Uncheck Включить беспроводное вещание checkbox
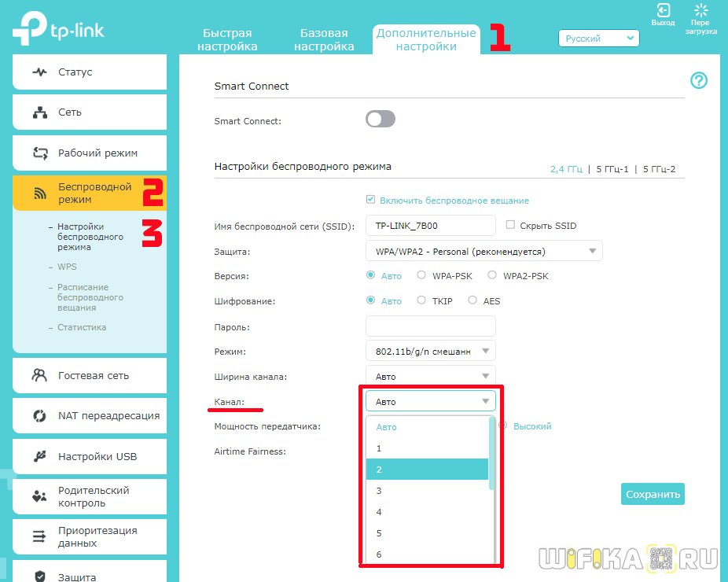Image resolution: width=728 pixels, height=582 pixels. pos(370,200)
